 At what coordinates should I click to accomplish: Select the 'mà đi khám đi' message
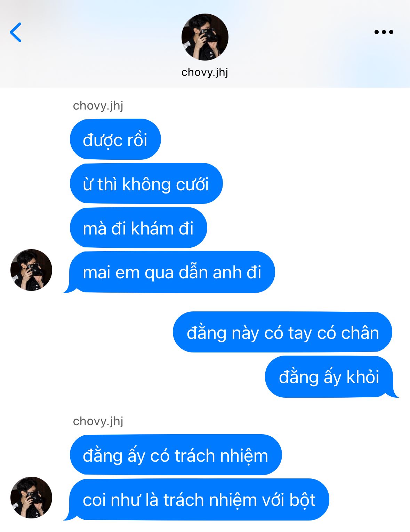(x=138, y=228)
